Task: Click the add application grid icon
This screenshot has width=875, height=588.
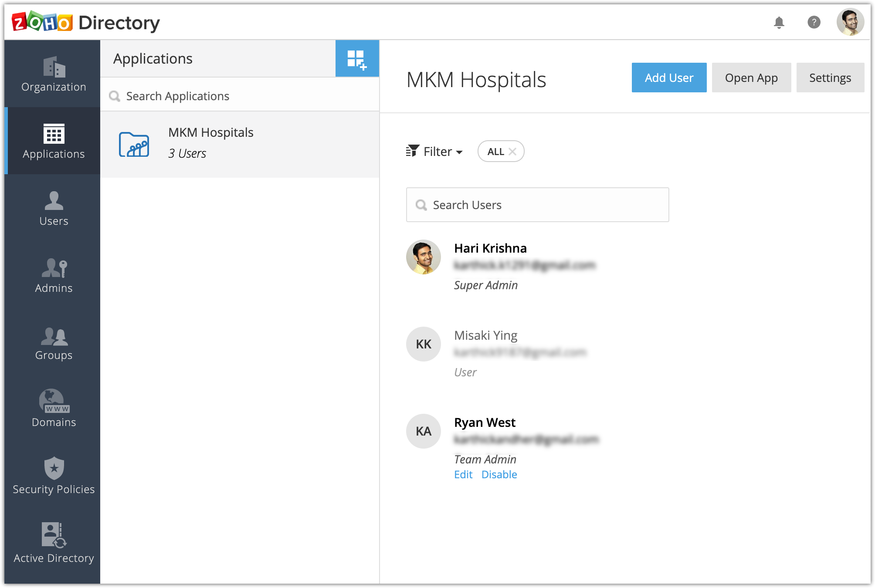Action: pyautogui.click(x=357, y=59)
